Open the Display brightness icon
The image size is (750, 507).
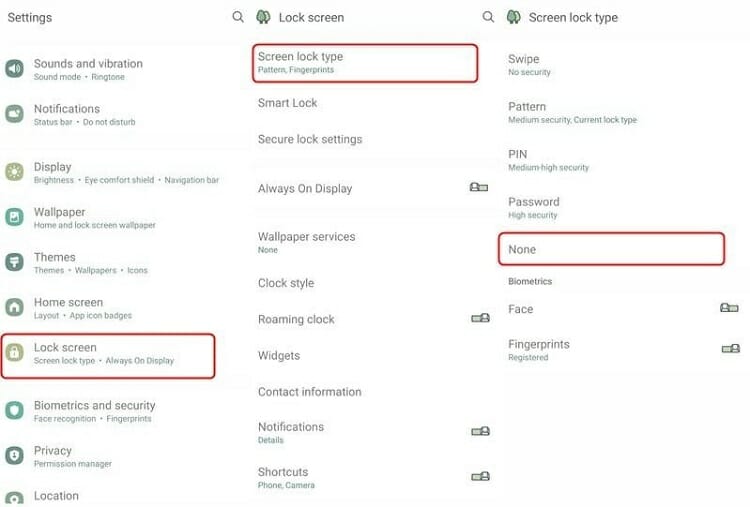tap(14, 172)
